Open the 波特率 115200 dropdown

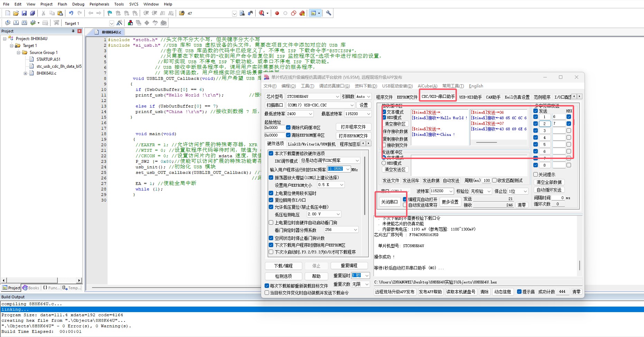[442, 191]
